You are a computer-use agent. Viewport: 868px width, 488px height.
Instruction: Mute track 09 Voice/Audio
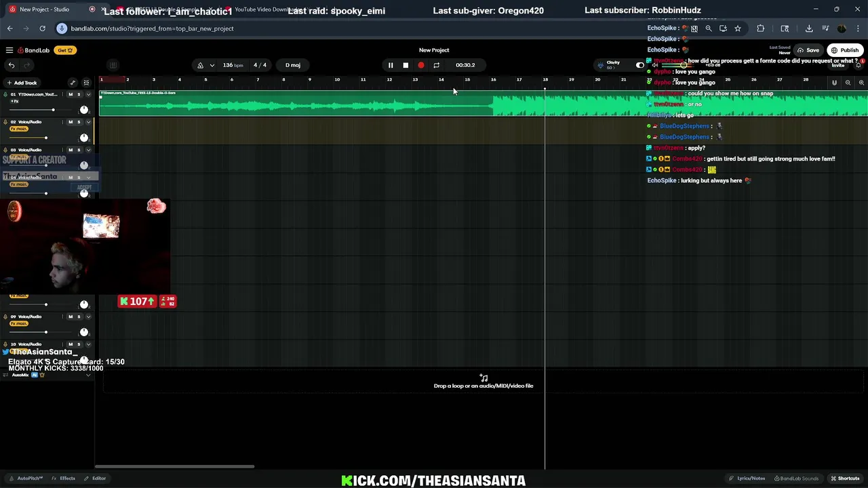(x=71, y=317)
